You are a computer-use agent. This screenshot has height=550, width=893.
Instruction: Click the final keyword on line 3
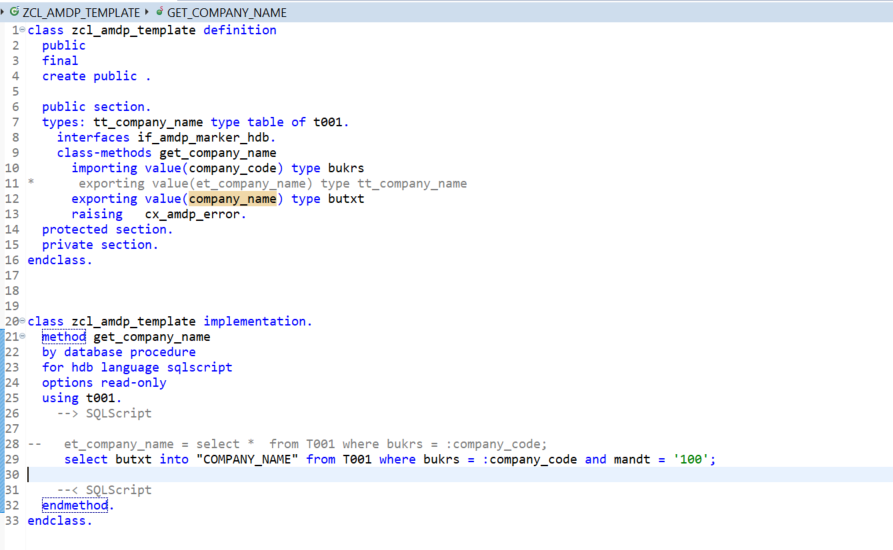(x=60, y=60)
